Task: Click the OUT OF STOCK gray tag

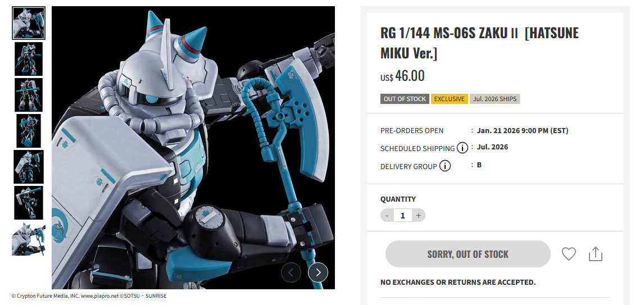Action: (x=405, y=99)
